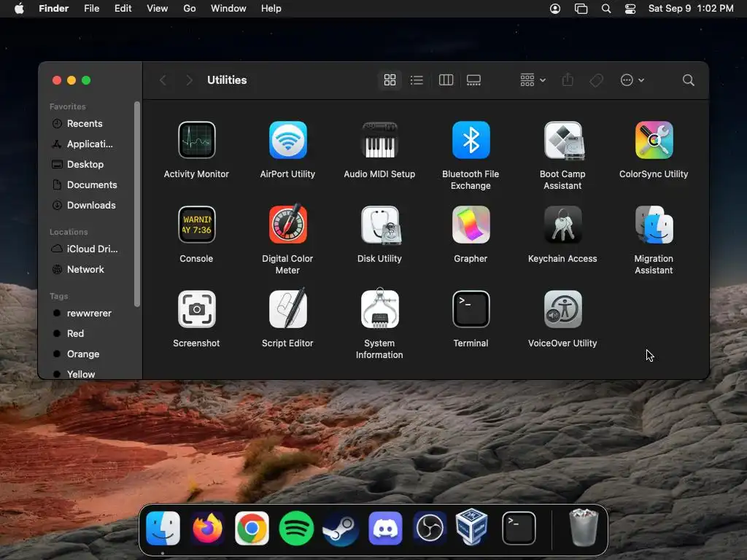Select Audio MIDI Setup icon
The height and width of the screenshot is (560, 747).
(379, 140)
